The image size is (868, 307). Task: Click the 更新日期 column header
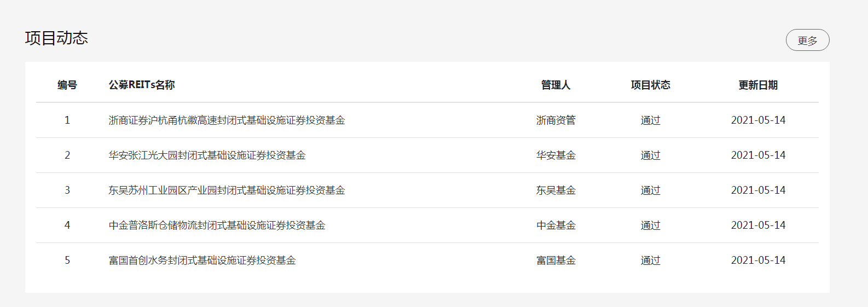[x=758, y=85]
